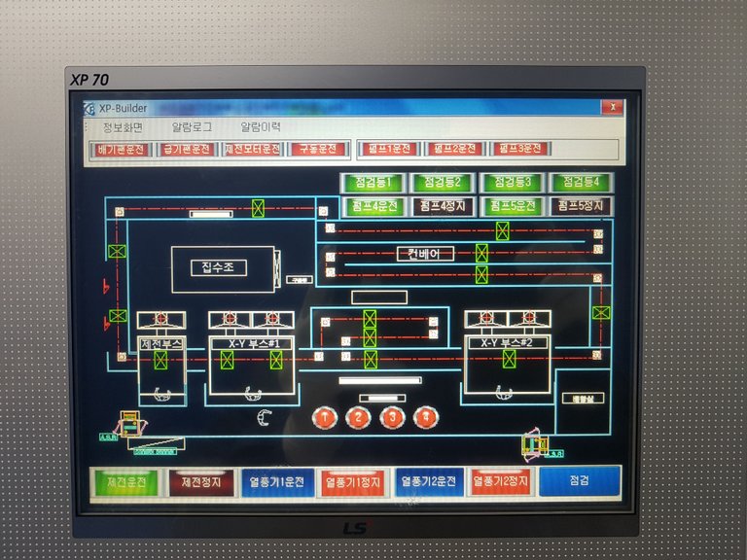Click the 구동운전 indicator button
The height and width of the screenshot is (560, 747).
318,149
